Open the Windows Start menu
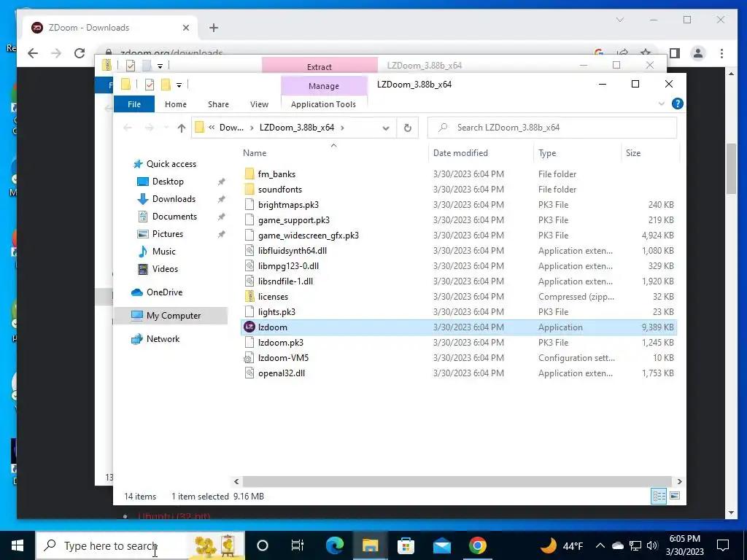Viewport: 747px width, 560px height. 18,545
